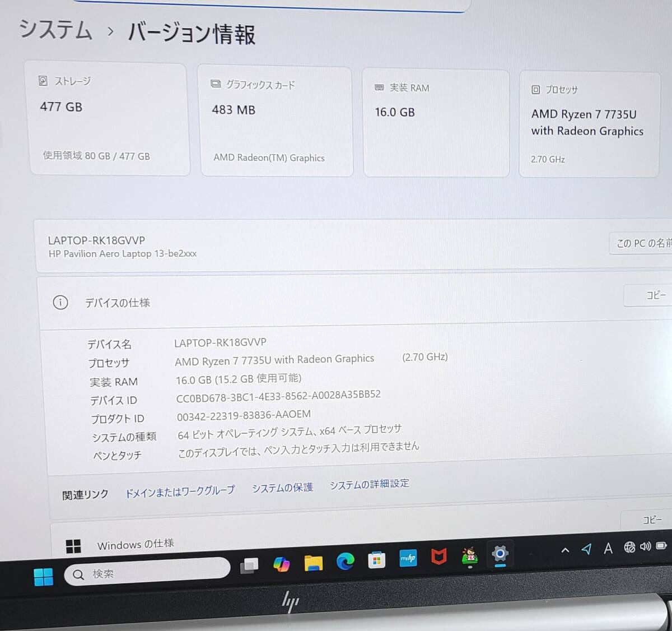Click HP Pavilion Aero Laptop 13-be2xxx text
This screenshot has width=672, height=631.
tap(123, 254)
